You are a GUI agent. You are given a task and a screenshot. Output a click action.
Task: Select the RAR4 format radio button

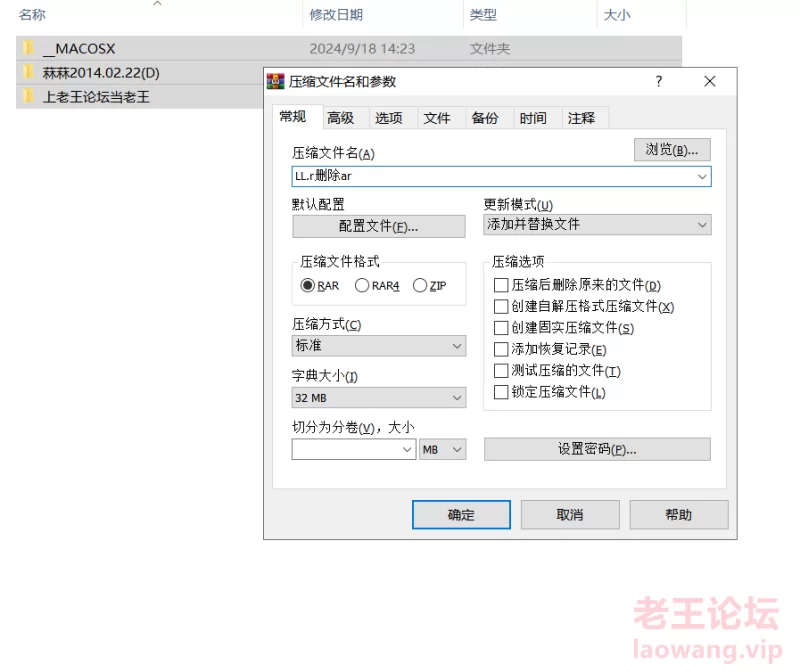coord(362,285)
